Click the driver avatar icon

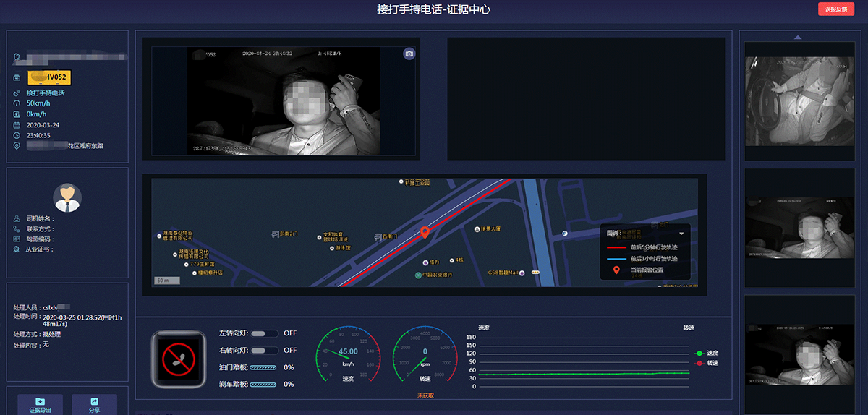pyautogui.click(x=67, y=197)
